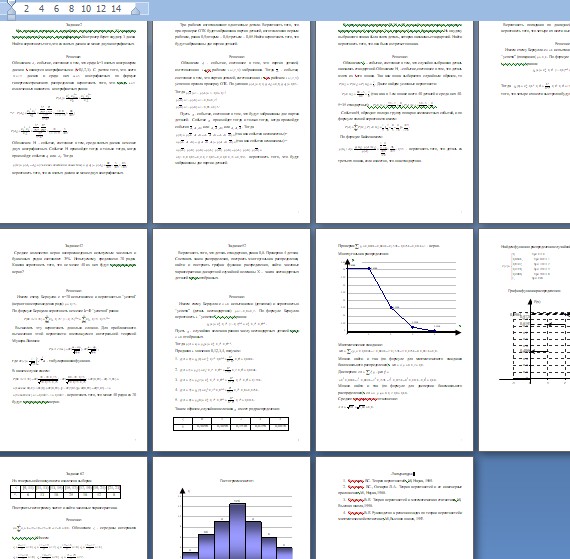Click the Left Indent box below ruler markers

point(11,17)
